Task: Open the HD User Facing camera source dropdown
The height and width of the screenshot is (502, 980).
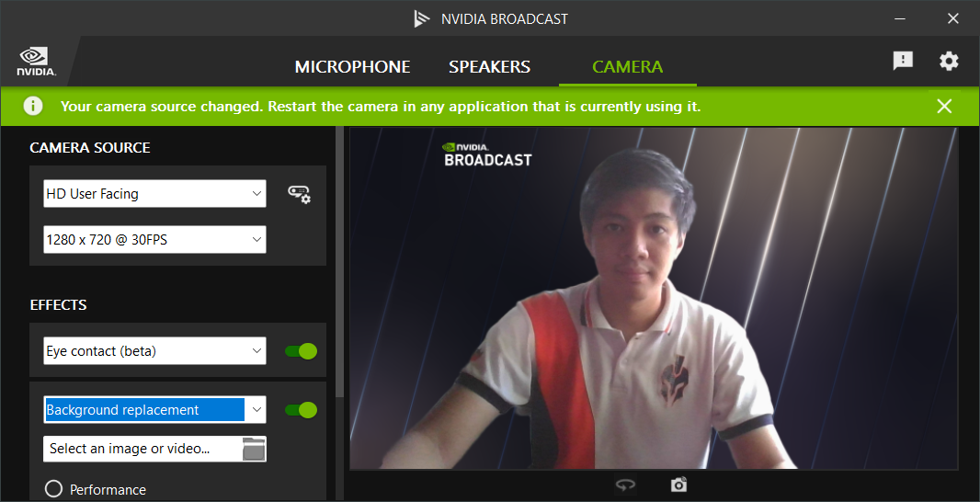Action: click(x=154, y=194)
